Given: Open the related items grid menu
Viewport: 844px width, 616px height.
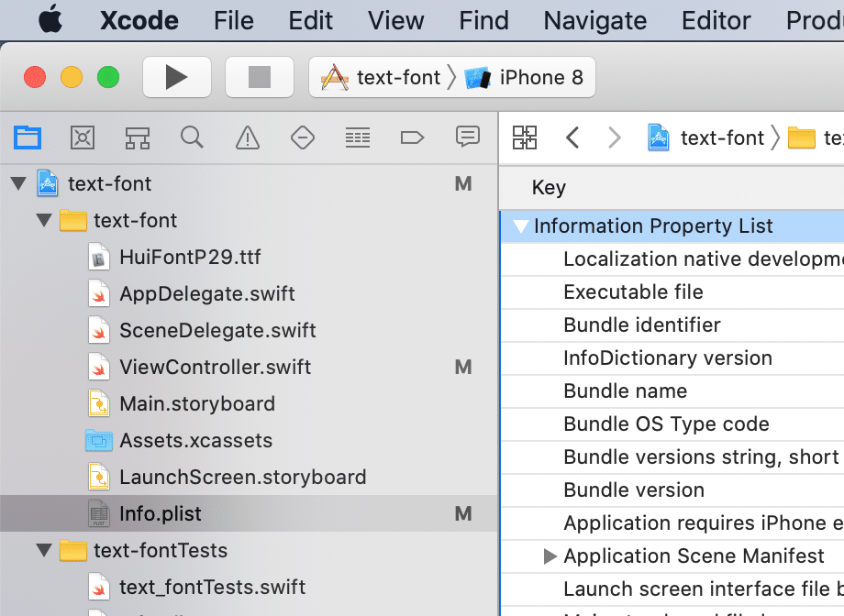Looking at the screenshot, I should tap(525, 137).
